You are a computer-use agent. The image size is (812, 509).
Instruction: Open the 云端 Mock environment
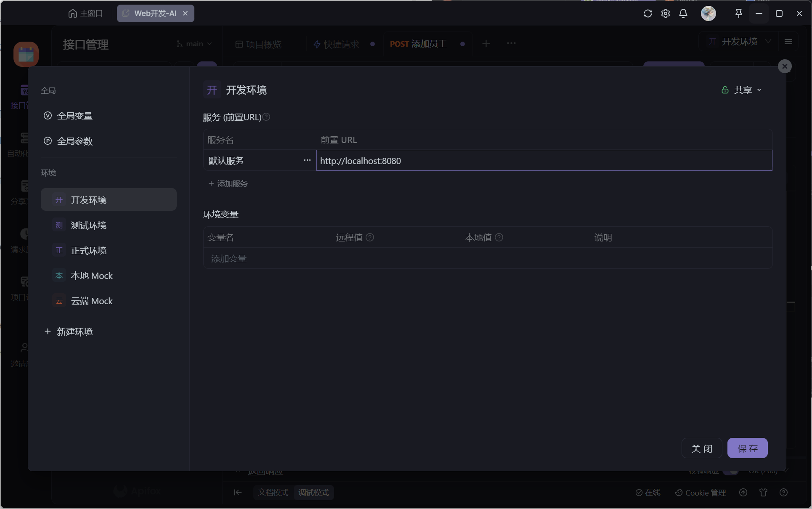tap(91, 301)
